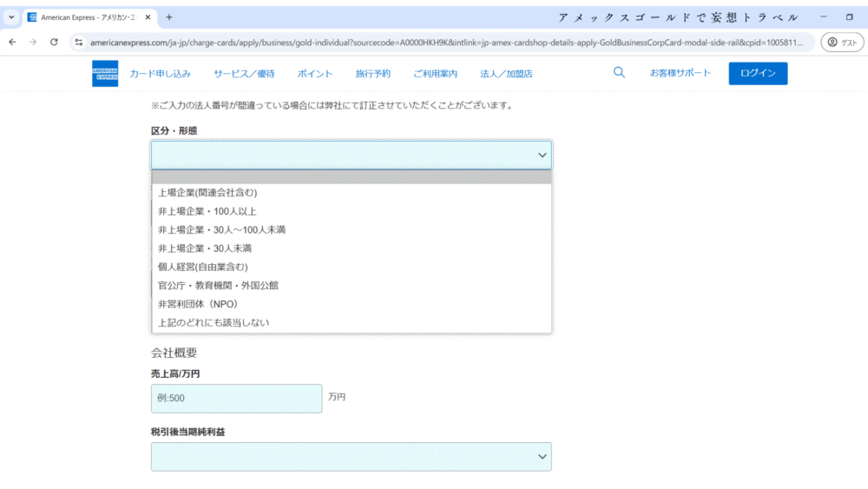Open the ご利用案内 menu
The width and height of the screenshot is (868, 489).
click(435, 74)
